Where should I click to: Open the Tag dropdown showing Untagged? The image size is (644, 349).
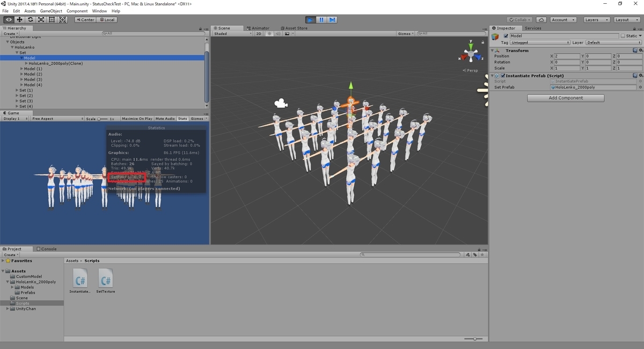click(540, 42)
